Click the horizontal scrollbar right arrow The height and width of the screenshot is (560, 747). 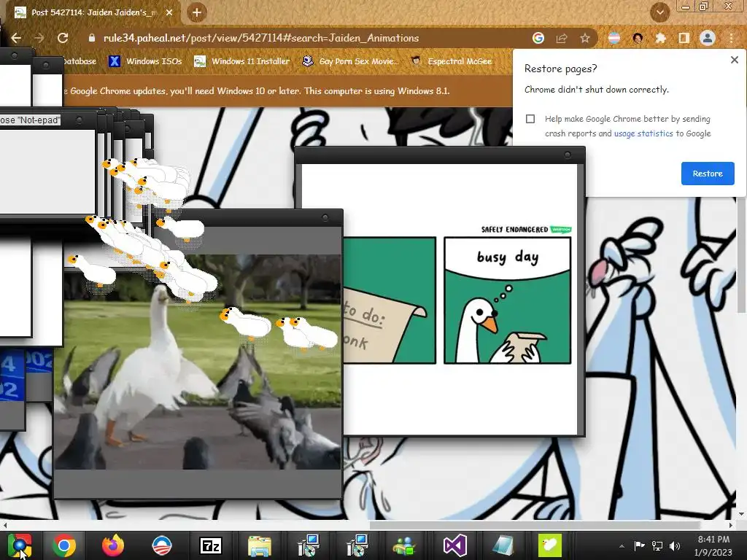pyautogui.click(x=731, y=525)
